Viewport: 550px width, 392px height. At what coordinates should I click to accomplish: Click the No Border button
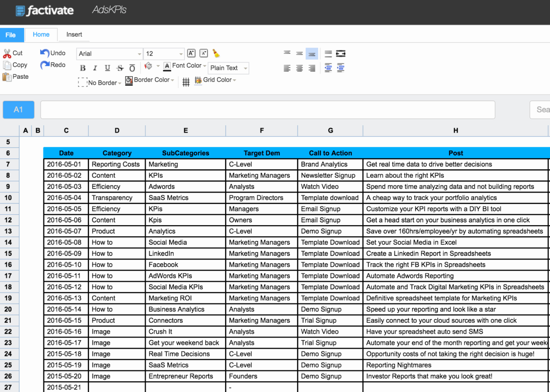tap(99, 82)
